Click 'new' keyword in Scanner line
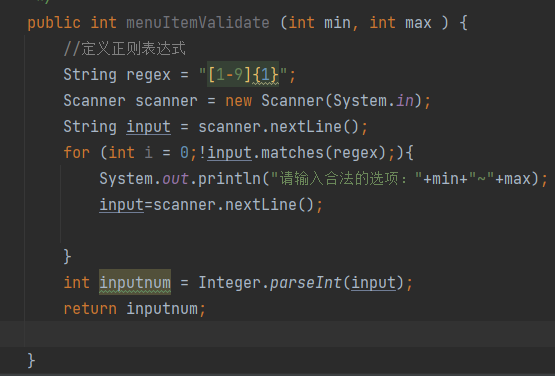This screenshot has width=555, height=376. [239, 101]
